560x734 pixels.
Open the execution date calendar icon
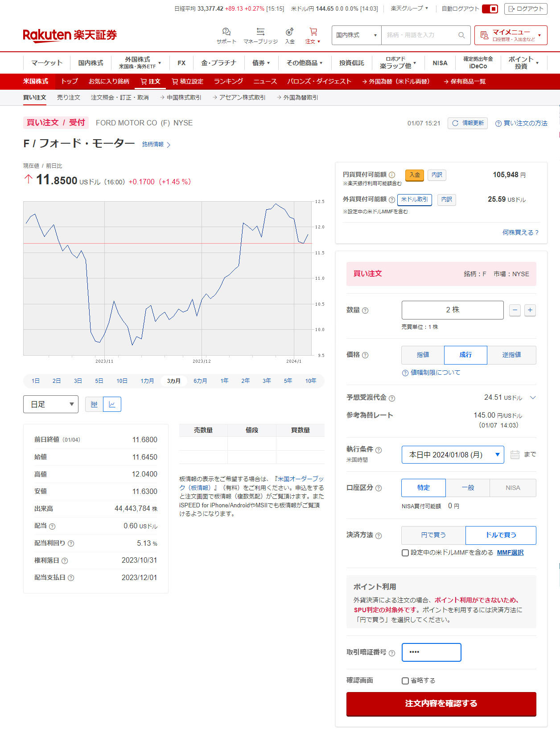coord(515,455)
